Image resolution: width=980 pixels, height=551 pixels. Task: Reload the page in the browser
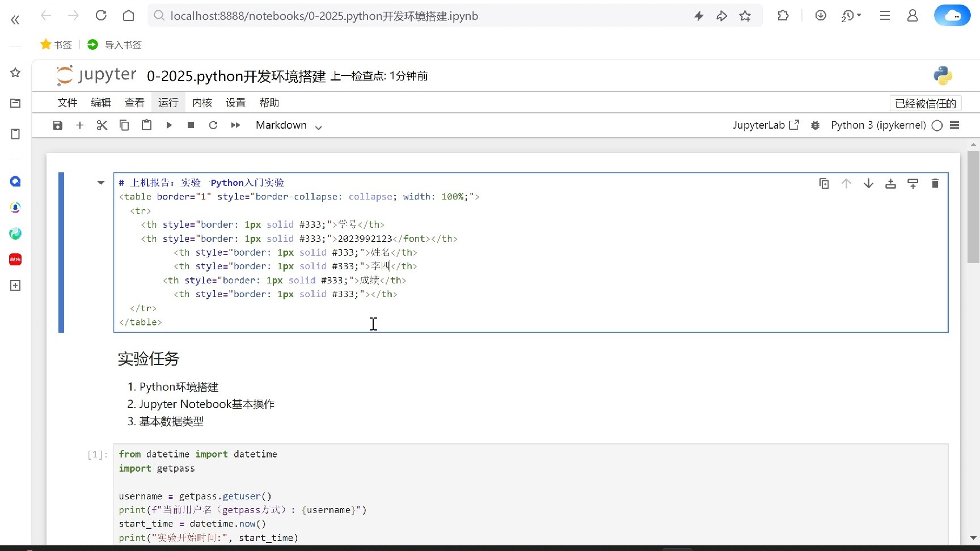pos(101,16)
